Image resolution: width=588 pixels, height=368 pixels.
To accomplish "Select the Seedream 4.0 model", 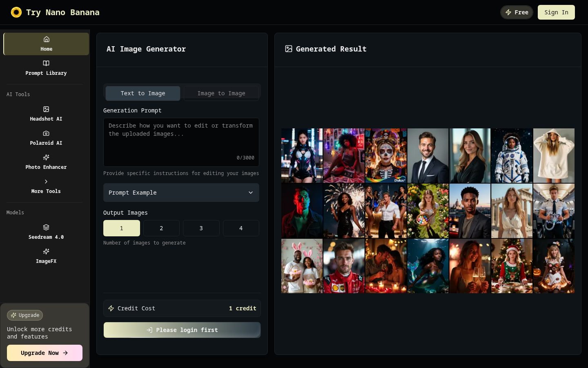I will pyautogui.click(x=46, y=231).
